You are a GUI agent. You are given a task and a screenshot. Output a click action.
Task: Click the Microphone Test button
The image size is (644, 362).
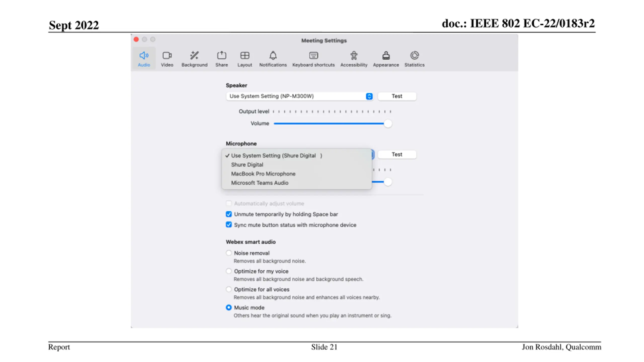coord(397,154)
